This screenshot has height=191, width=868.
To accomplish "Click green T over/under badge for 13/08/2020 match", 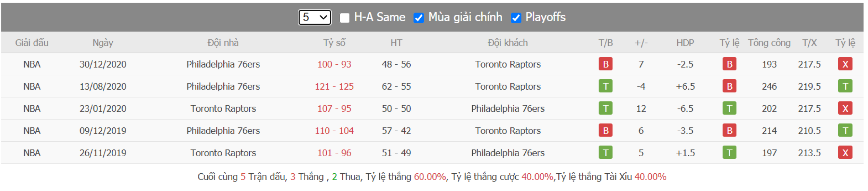I will click(845, 86).
